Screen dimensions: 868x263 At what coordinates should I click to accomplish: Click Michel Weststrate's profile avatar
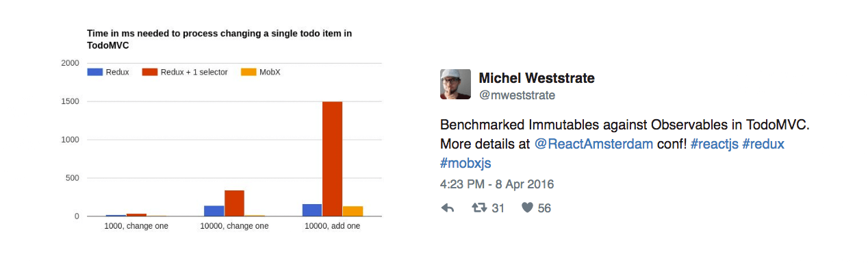[x=455, y=84]
